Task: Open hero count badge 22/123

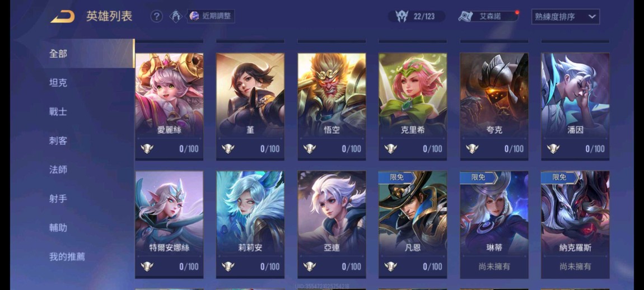Action: [417, 16]
